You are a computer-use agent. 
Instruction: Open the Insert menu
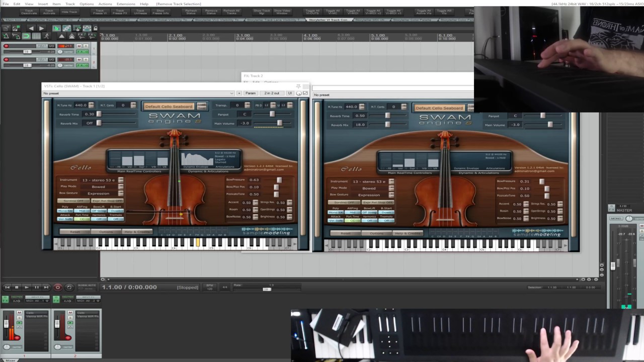[43, 4]
